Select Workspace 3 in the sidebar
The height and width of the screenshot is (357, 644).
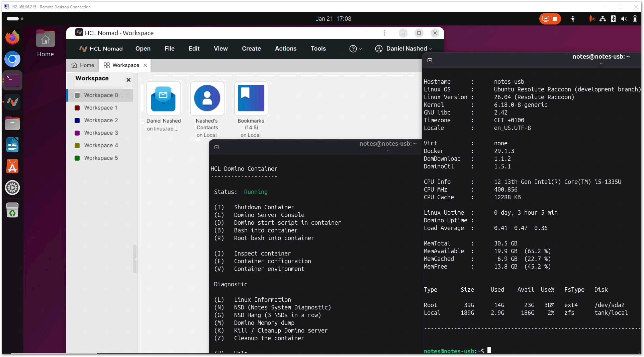100,133
